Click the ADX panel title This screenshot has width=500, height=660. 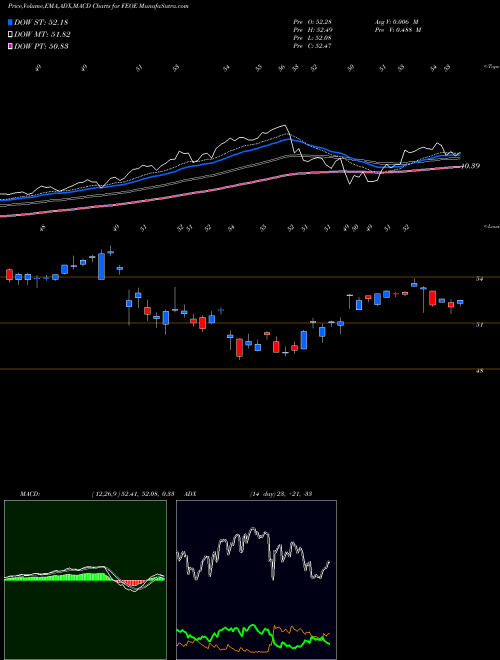[x=190, y=494]
